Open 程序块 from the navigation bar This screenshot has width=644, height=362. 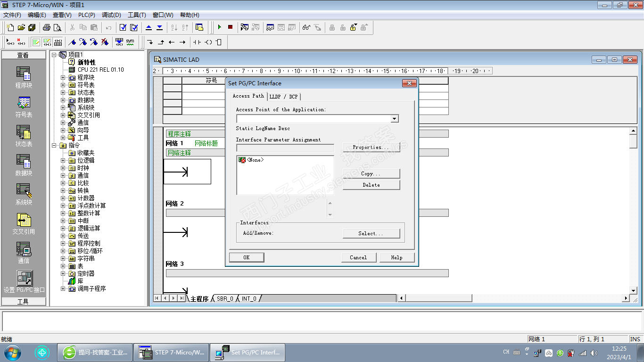pos(24,78)
